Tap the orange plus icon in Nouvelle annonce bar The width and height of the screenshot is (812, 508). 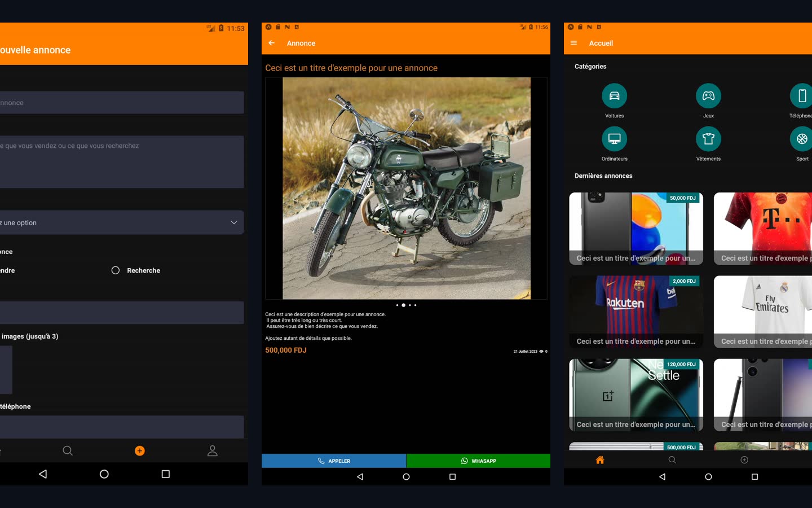point(140,450)
